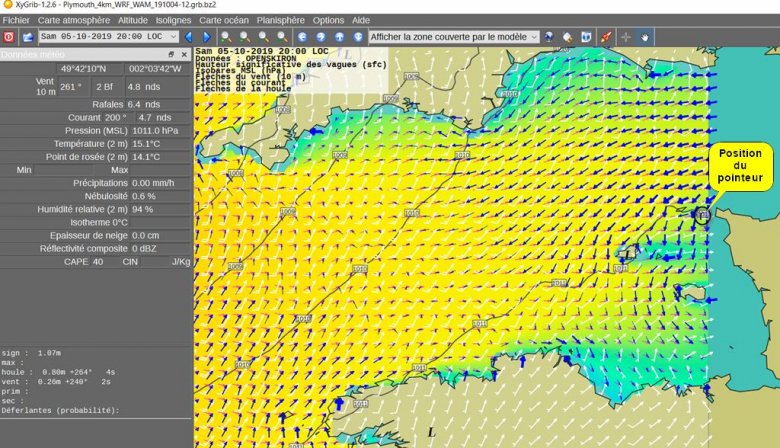Click map legend 'Hauteur significative des vagues (sfc)'
The height and width of the screenshot is (448, 780).
[x=291, y=64]
